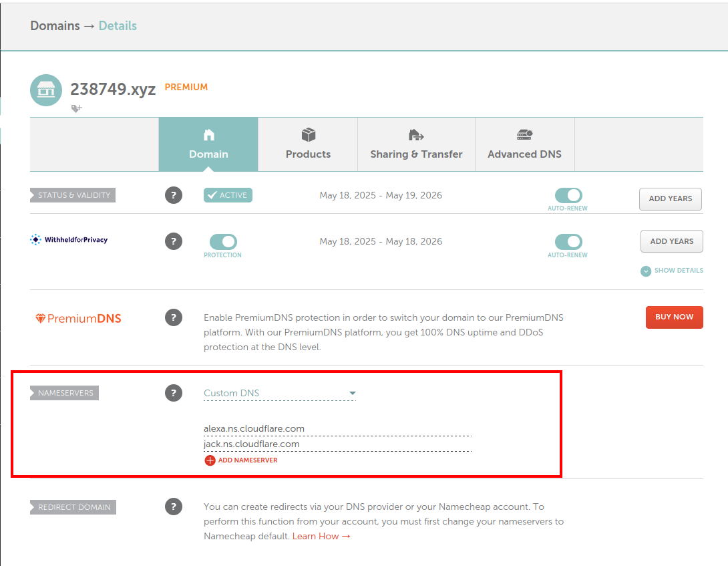
Task: Click the add tag icon under the domain name
Action: (x=77, y=108)
